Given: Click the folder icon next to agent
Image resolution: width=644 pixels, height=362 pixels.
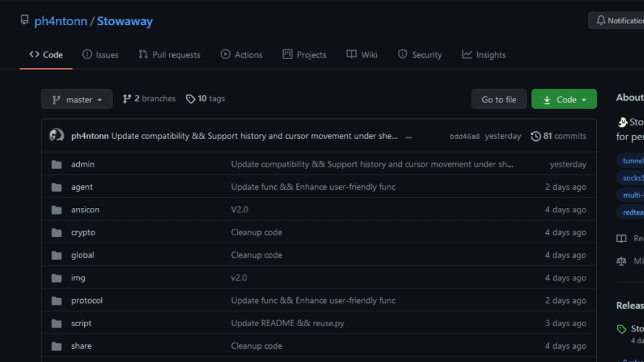Looking at the screenshot, I should coord(57,187).
